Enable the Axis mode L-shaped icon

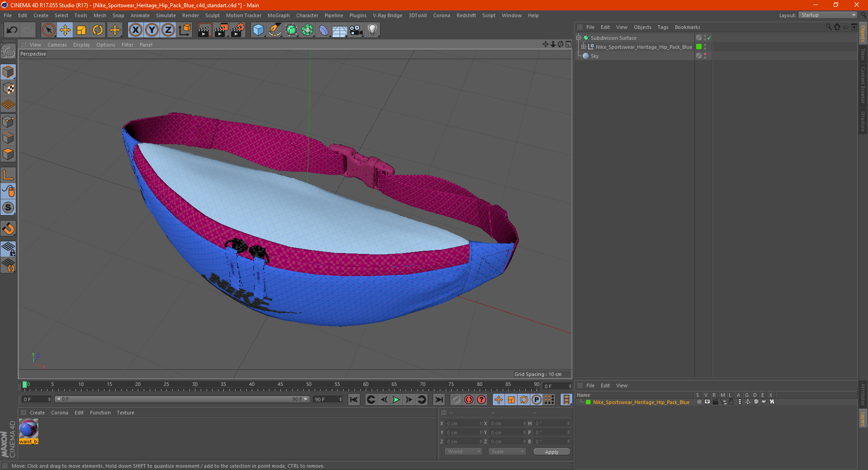(9, 175)
